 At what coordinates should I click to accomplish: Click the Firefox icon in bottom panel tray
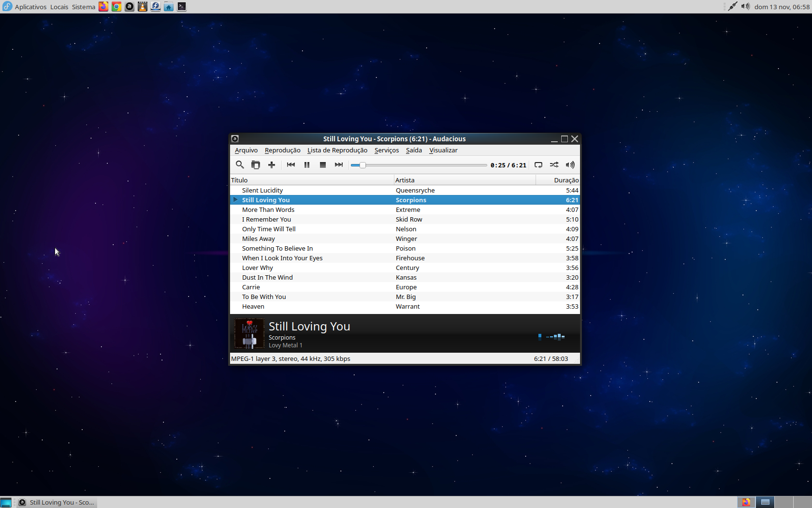pos(746,502)
